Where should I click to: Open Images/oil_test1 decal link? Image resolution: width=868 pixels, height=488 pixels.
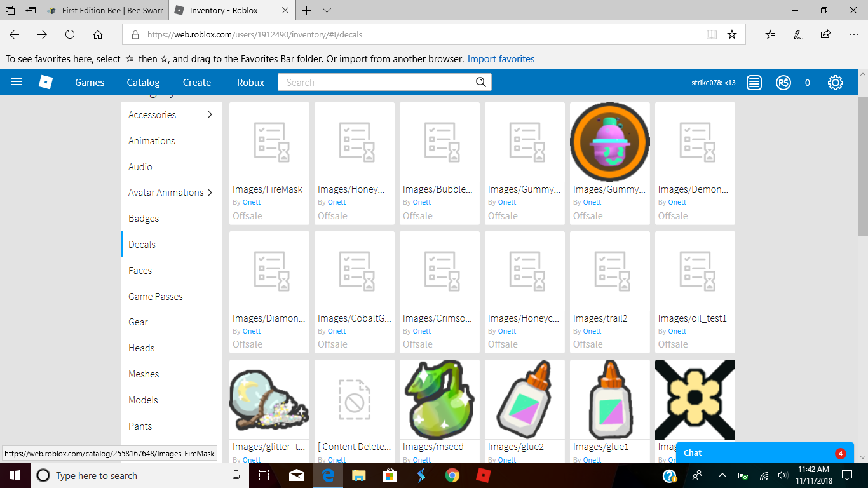pos(693,318)
